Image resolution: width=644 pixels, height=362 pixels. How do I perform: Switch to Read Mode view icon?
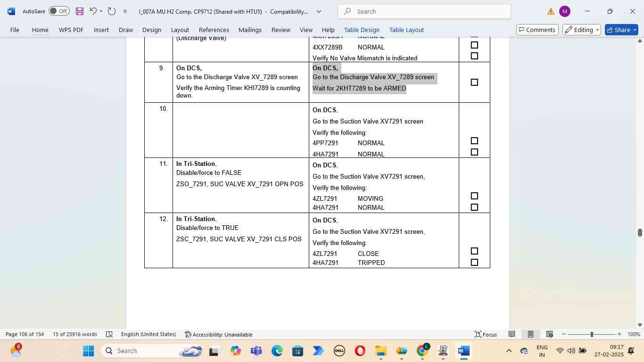coord(512,334)
